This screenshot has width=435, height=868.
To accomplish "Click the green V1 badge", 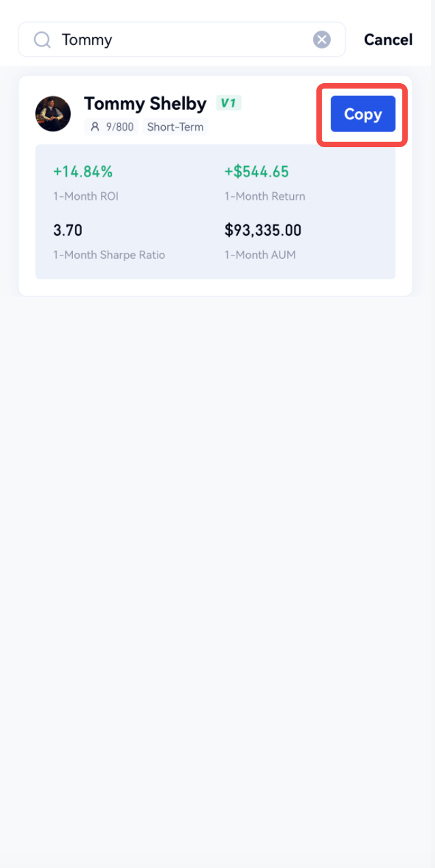I will (x=229, y=104).
